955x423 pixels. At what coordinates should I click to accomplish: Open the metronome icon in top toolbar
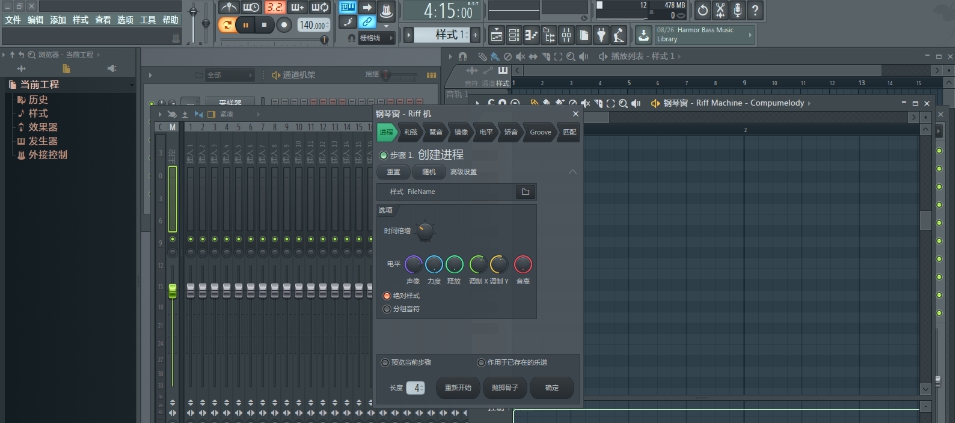click(x=230, y=7)
